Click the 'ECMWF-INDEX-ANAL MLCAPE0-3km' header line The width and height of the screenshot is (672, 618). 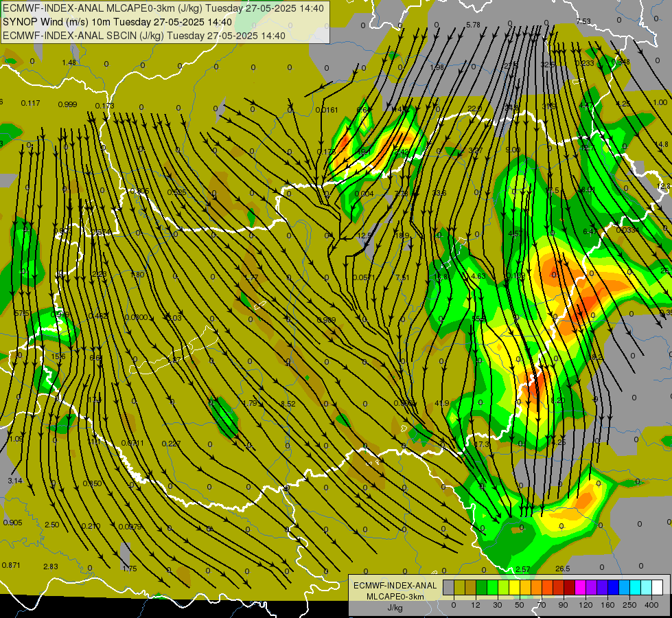(x=163, y=8)
